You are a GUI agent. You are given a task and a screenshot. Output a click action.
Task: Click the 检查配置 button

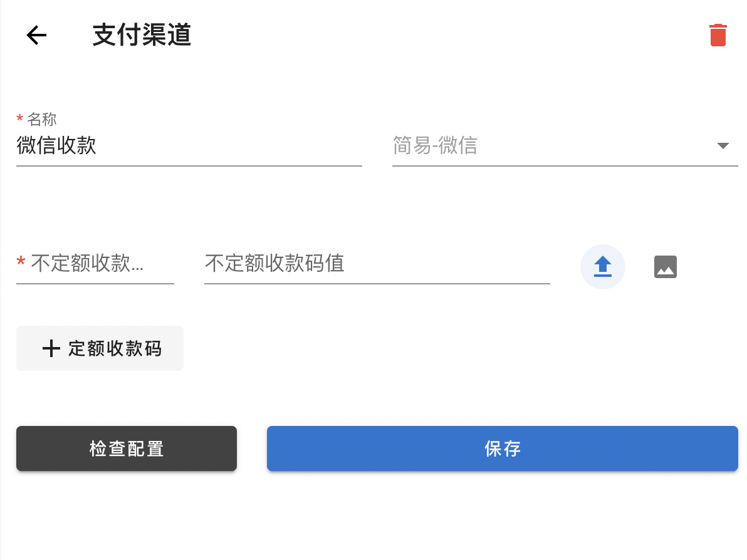click(x=126, y=449)
